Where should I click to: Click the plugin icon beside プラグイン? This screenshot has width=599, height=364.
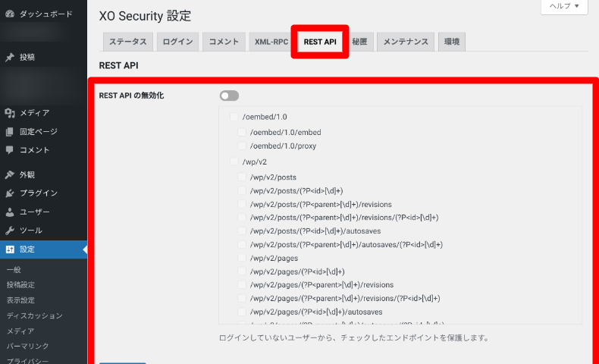[10, 193]
